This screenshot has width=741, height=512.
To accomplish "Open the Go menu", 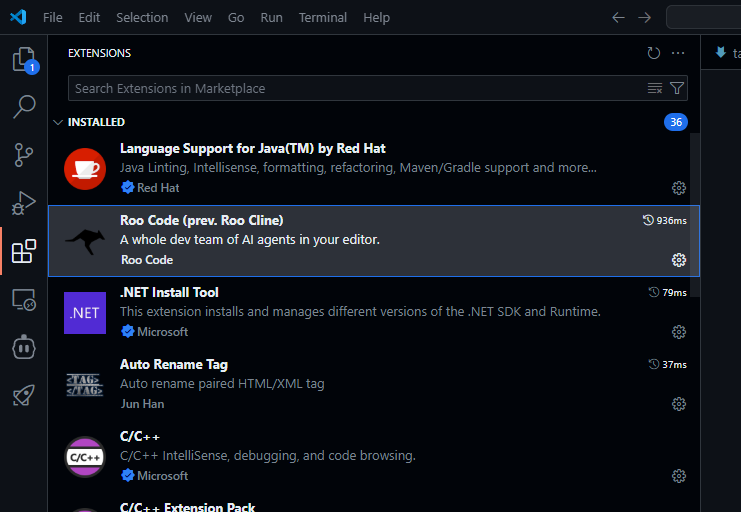I will click(236, 17).
